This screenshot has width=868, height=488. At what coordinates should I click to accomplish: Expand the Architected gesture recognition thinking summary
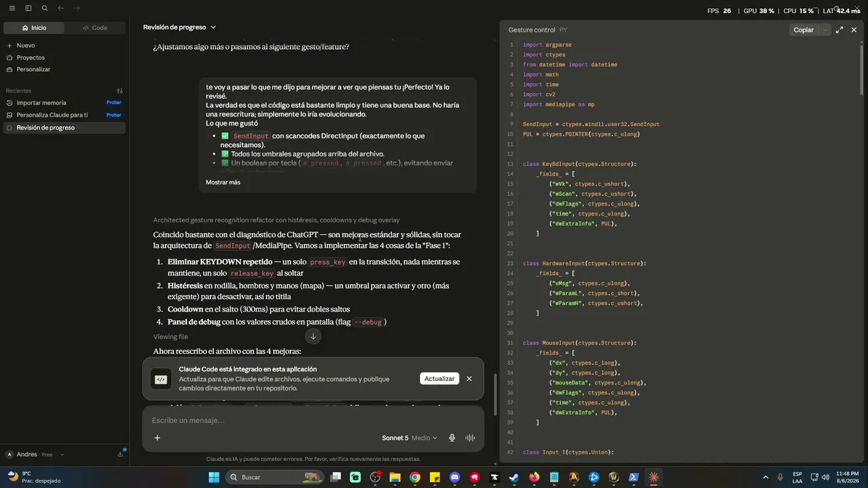tap(276, 220)
